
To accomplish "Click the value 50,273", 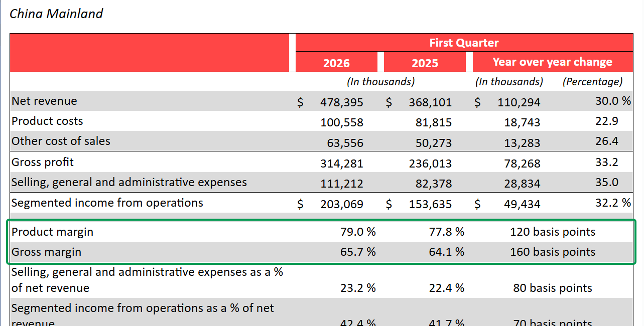I will click(x=434, y=142).
